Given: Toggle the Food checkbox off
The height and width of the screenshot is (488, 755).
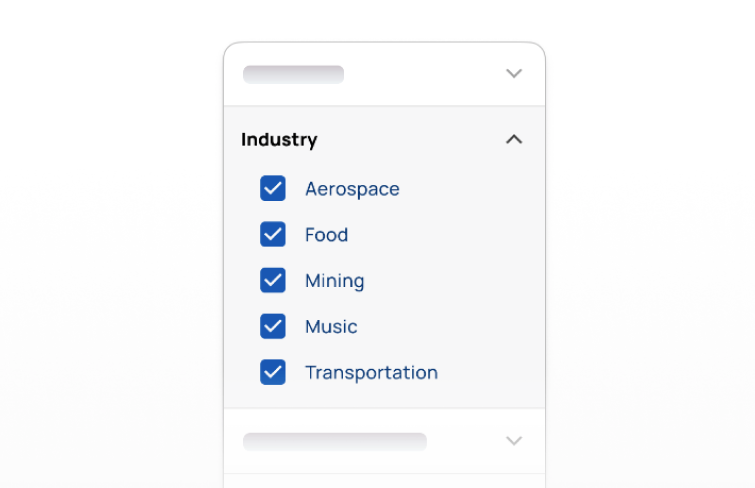Looking at the screenshot, I should coord(273,235).
